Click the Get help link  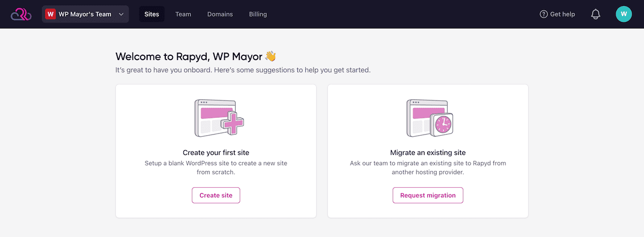557,14
